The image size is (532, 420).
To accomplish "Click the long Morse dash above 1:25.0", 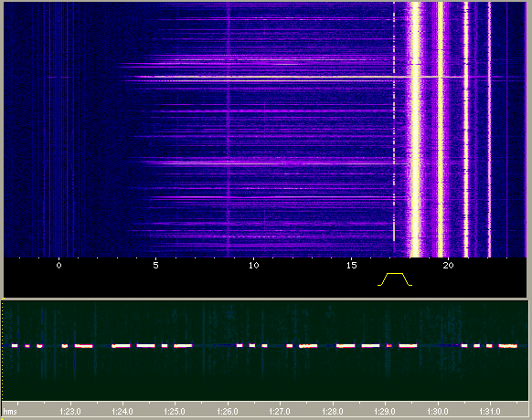I will pos(183,346).
